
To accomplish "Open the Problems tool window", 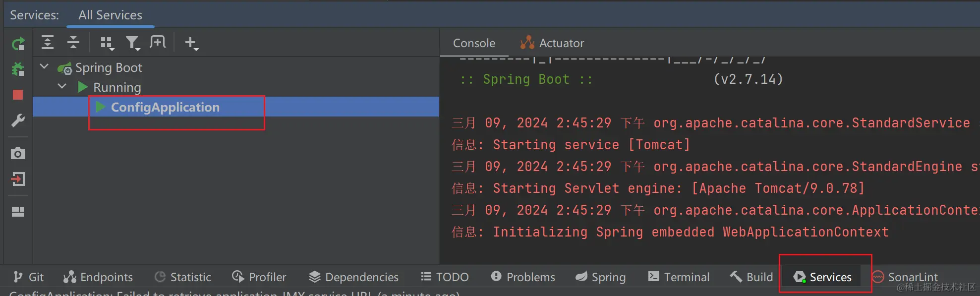I will [x=523, y=277].
